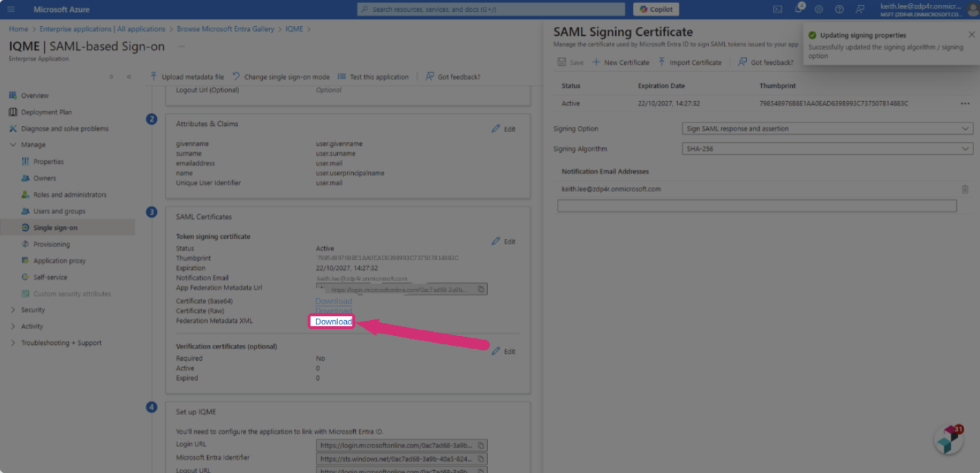
Task: Open Browse Microsoft Entra Gallery breadcrumb
Action: click(x=225, y=29)
